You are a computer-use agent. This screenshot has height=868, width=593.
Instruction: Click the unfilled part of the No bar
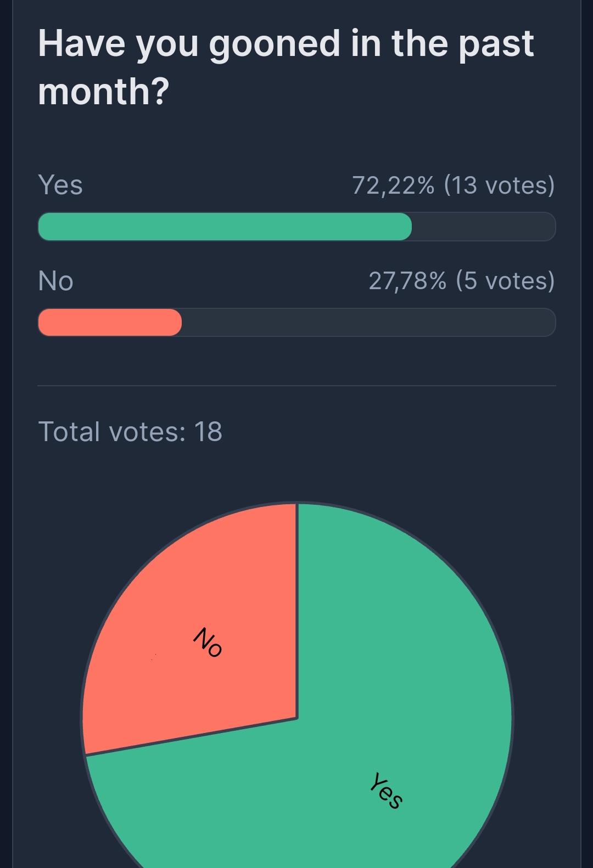pyautogui.click(x=368, y=322)
